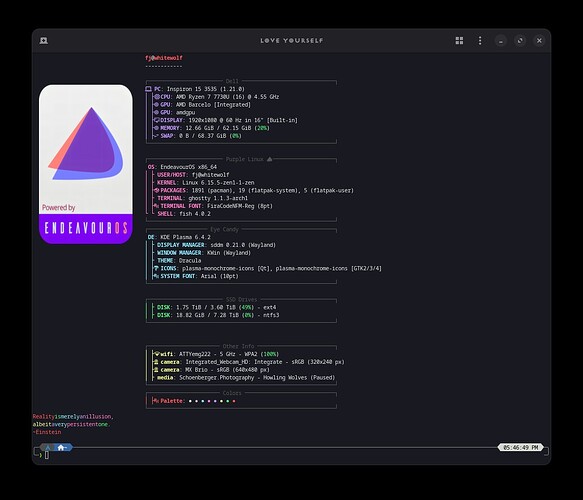Click the camera: Integrated_Webcam_HD line

pos(249,362)
